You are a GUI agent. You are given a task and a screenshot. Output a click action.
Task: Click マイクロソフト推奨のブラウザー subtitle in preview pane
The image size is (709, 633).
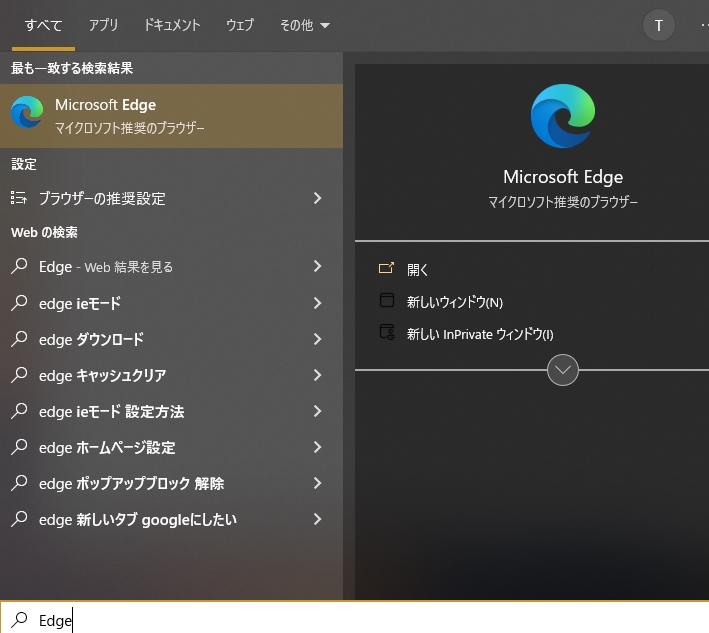[x=562, y=202]
